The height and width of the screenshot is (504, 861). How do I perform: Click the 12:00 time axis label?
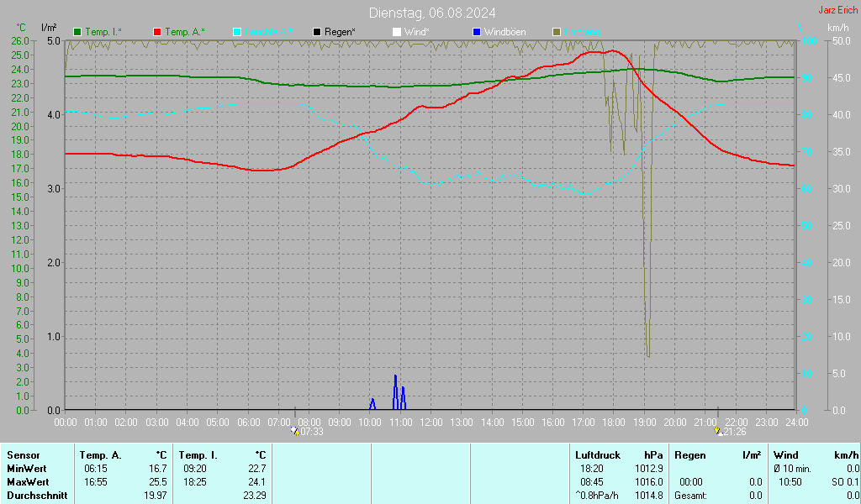(431, 422)
